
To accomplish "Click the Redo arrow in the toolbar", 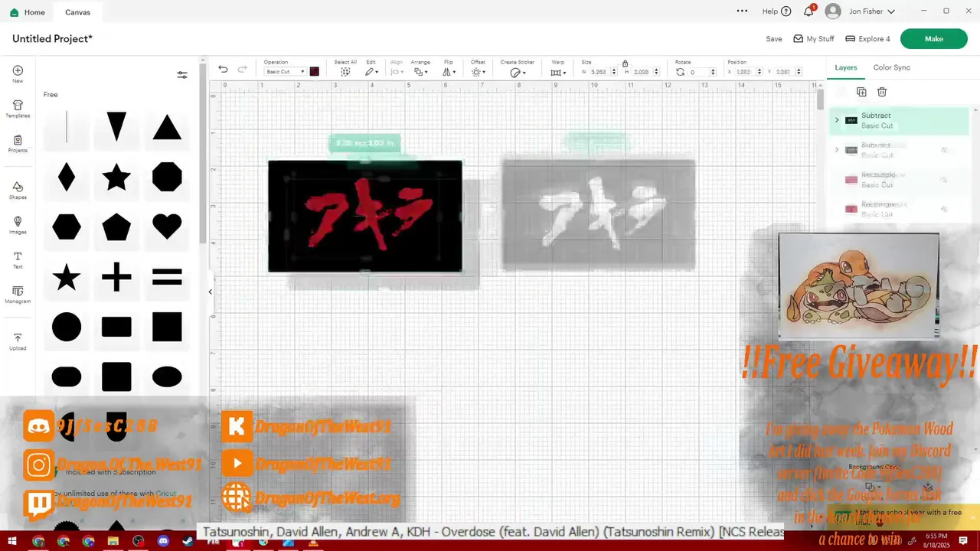I will click(x=242, y=69).
